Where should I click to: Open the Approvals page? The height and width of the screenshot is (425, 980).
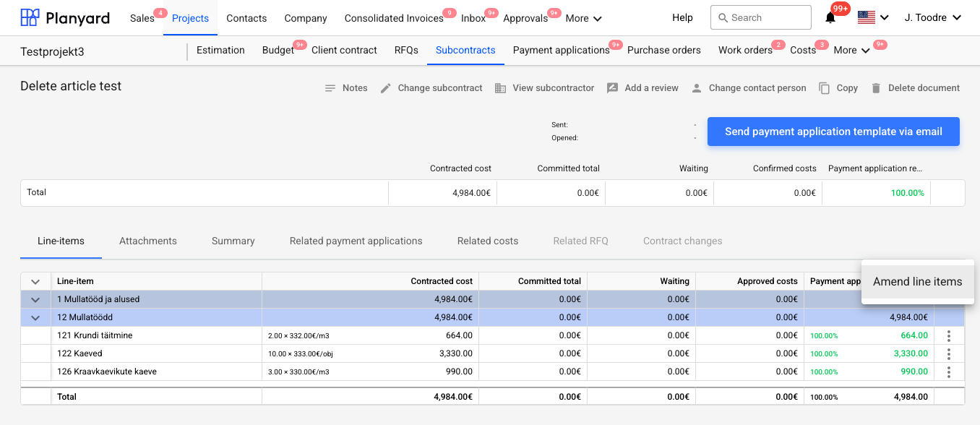(525, 18)
